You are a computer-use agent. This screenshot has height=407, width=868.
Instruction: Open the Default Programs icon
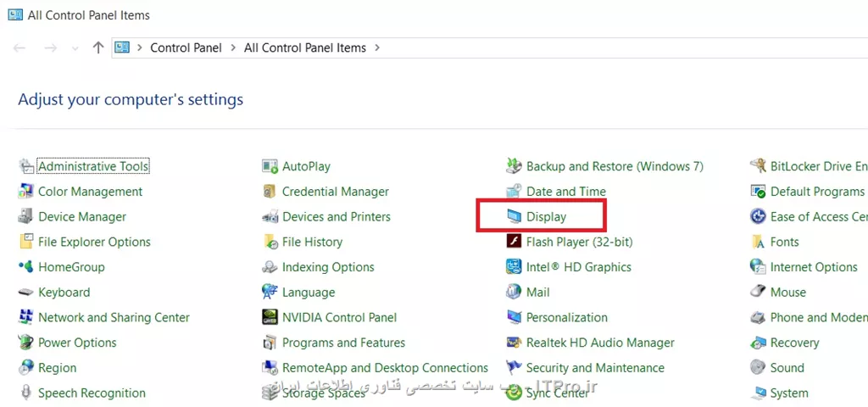pyautogui.click(x=758, y=192)
